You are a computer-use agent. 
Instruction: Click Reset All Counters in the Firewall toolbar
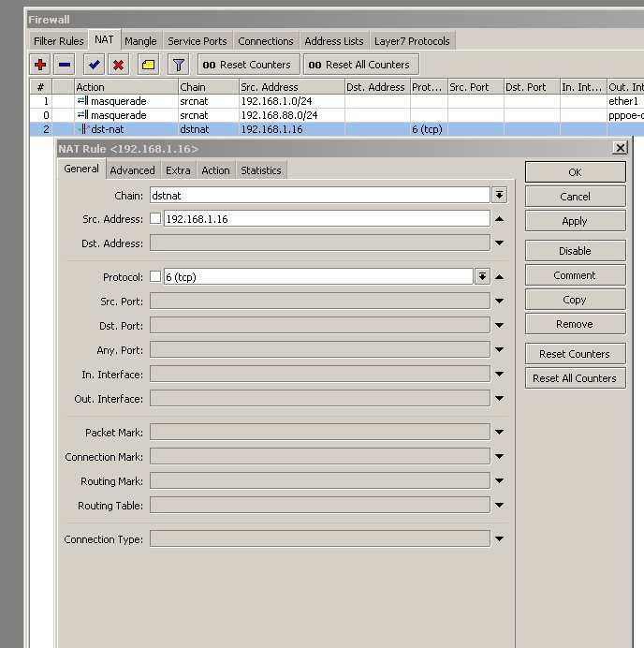click(x=361, y=65)
